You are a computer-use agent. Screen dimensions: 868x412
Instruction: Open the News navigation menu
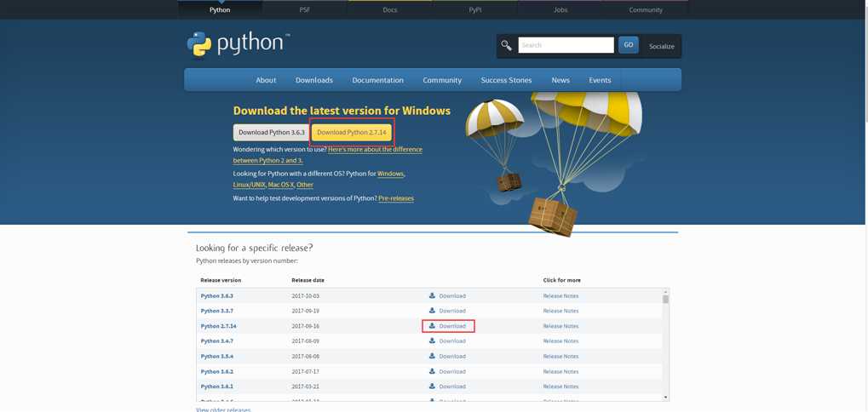(x=560, y=80)
